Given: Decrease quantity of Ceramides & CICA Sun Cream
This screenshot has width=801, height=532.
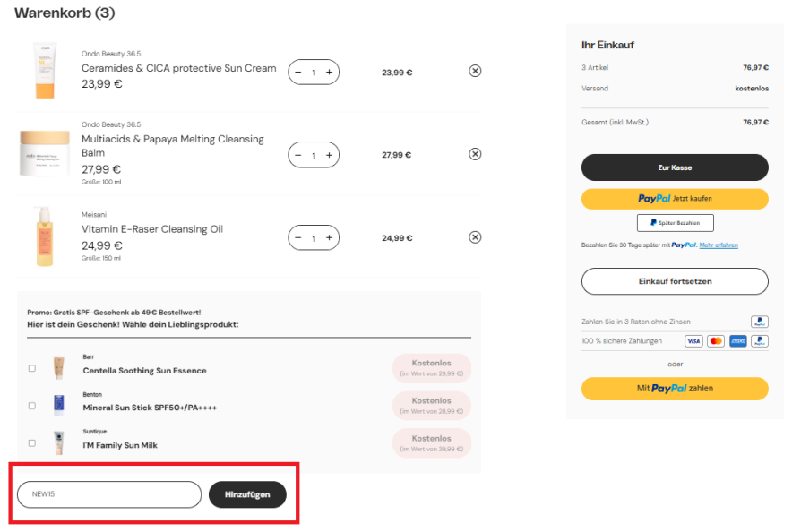Looking at the screenshot, I should click(297, 72).
